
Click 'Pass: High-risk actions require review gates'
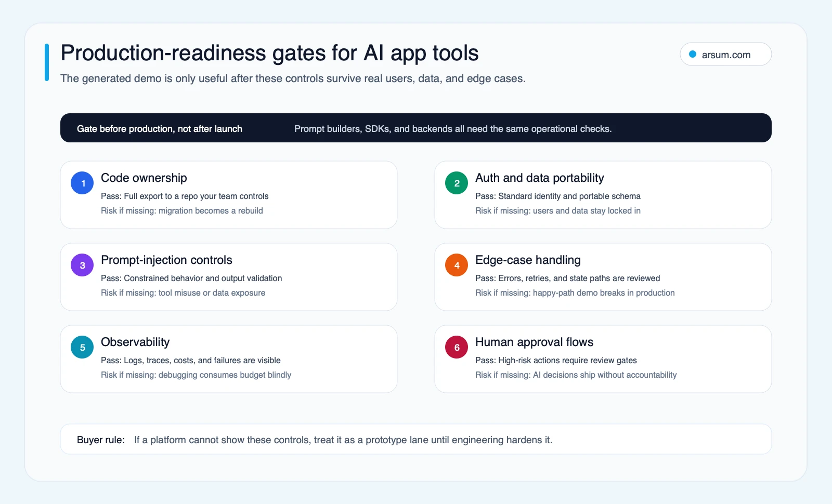coord(556,361)
